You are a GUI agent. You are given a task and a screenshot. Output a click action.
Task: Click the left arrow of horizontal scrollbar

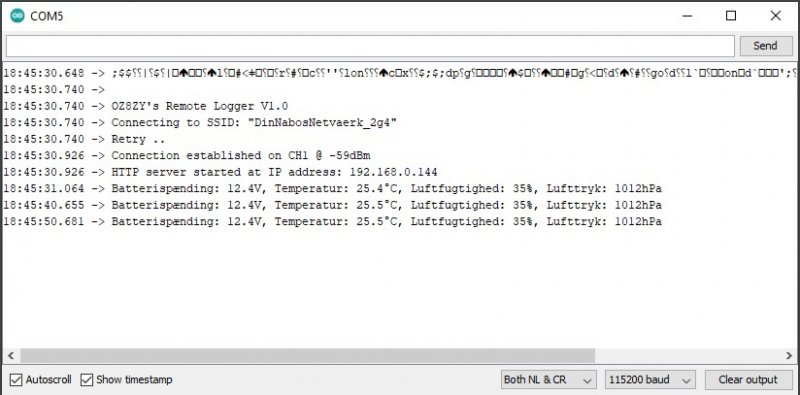[x=11, y=356]
